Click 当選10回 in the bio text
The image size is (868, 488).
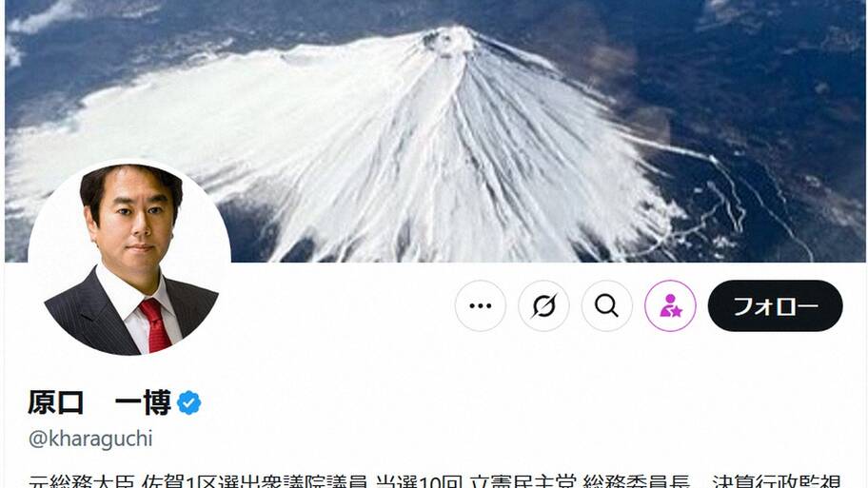[419, 481]
